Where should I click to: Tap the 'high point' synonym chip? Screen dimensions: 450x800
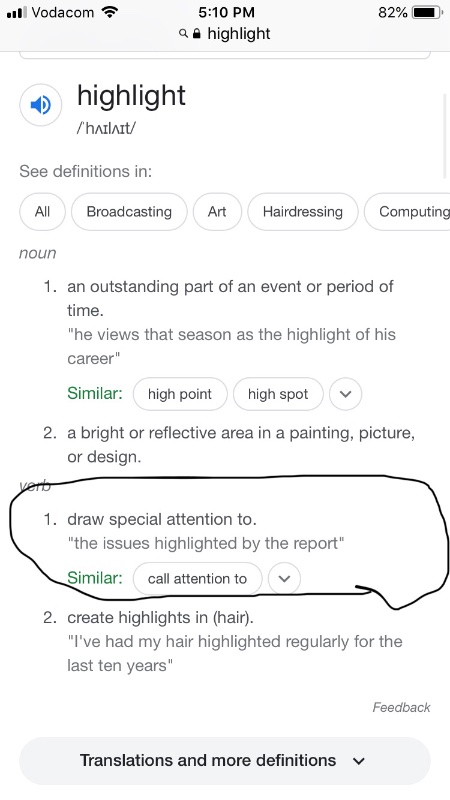pos(180,394)
